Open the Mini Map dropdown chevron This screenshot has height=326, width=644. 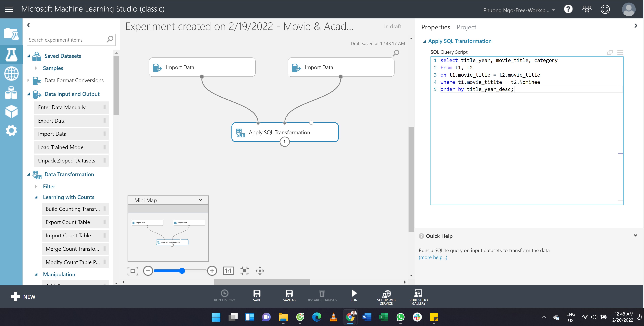(200, 200)
